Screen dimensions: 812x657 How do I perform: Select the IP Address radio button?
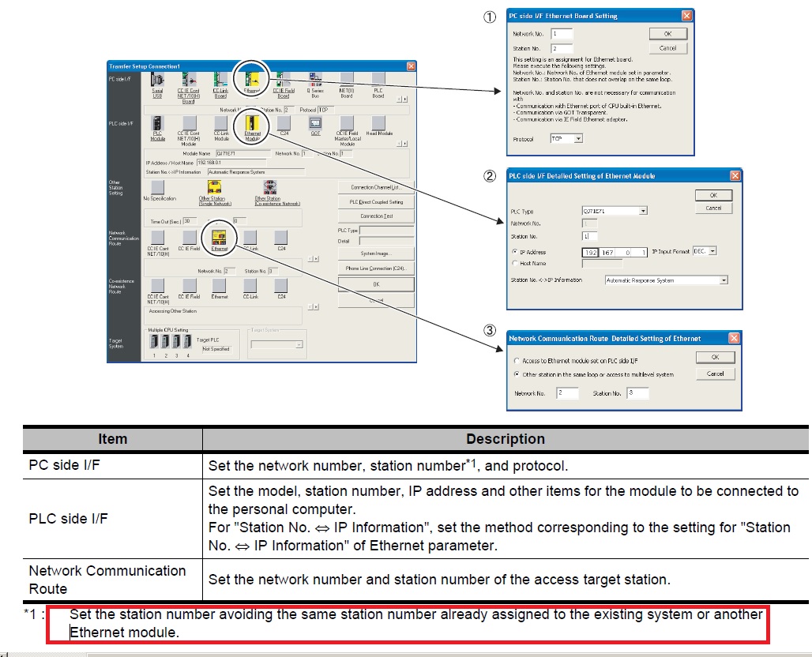tap(515, 252)
